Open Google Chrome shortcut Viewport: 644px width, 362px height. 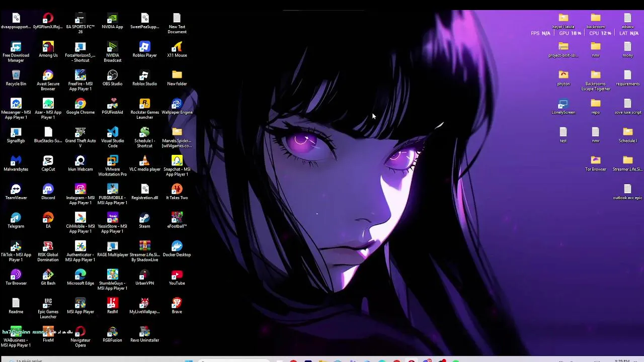pyautogui.click(x=80, y=107)
